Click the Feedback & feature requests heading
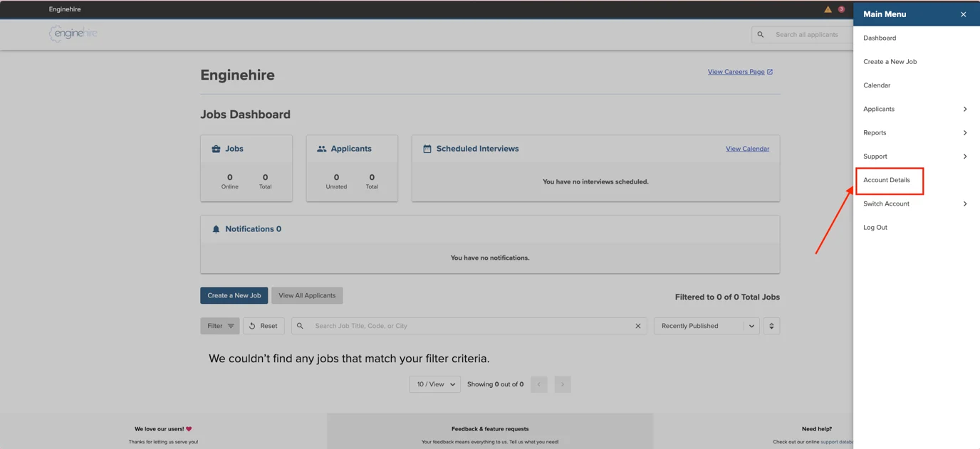The height and width of the screenshot is (449, 980). click(490, 429)
